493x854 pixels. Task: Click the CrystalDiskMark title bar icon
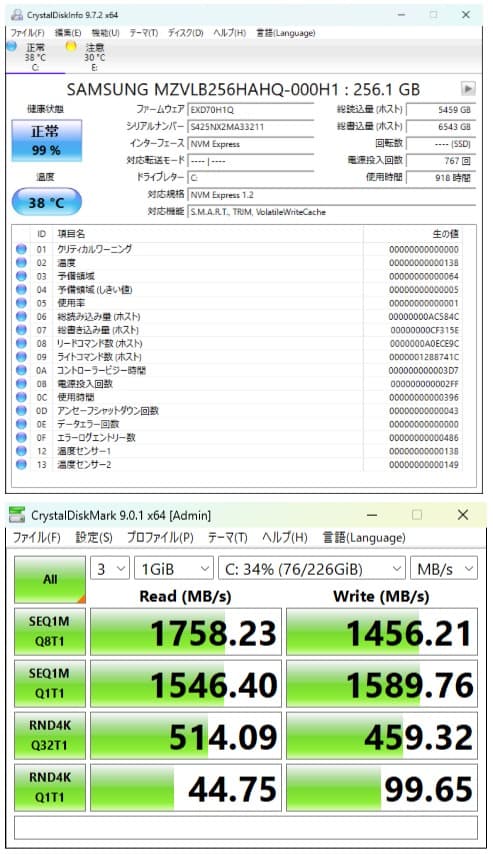[x=17, y=515]
